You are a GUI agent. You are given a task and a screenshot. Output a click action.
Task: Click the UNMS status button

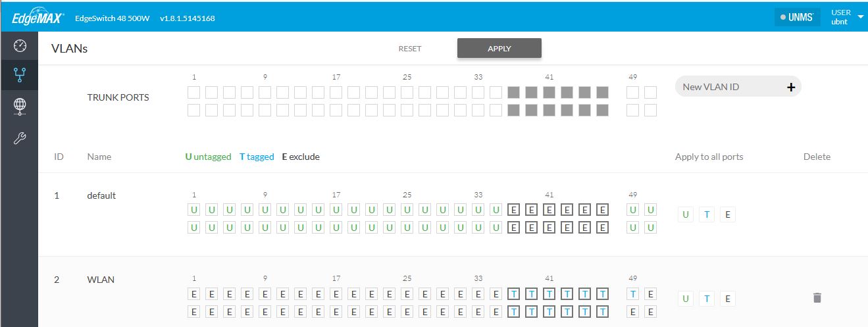tap(798, 18)
